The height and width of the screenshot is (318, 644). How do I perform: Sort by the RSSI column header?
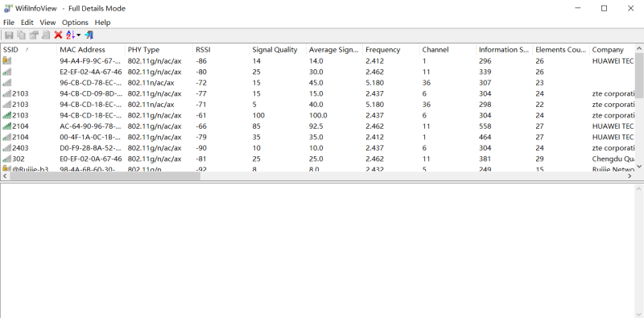tap(221, 50)
